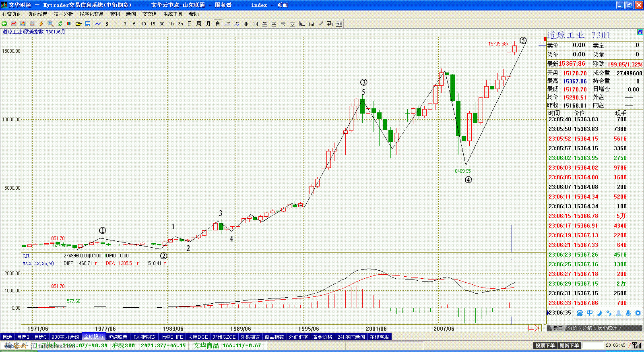Click the horizontal expand arrows icon
The image size is (644, 352).
coord(246,24)
